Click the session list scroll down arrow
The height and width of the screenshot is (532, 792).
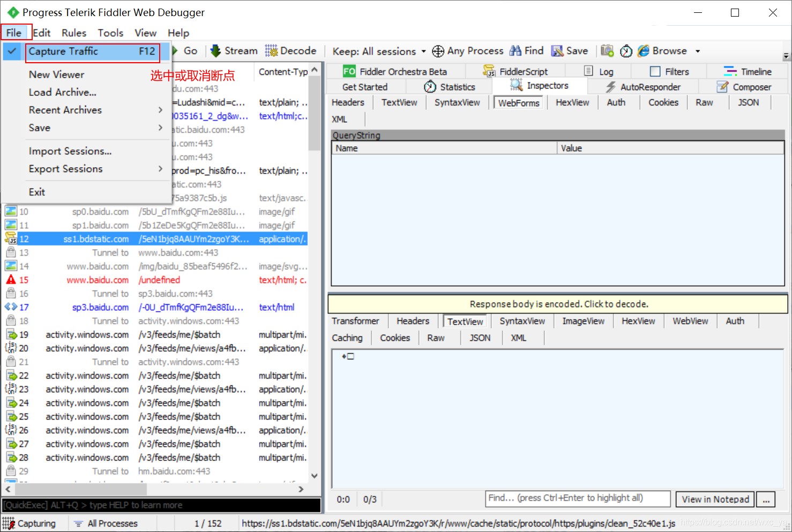coord(315,476)
